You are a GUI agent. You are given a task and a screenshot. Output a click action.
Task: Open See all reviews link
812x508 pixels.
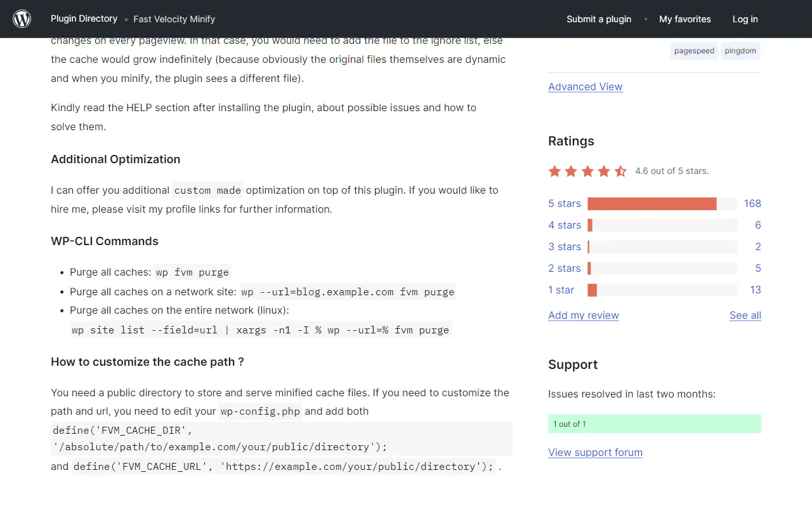pos(745,315)
